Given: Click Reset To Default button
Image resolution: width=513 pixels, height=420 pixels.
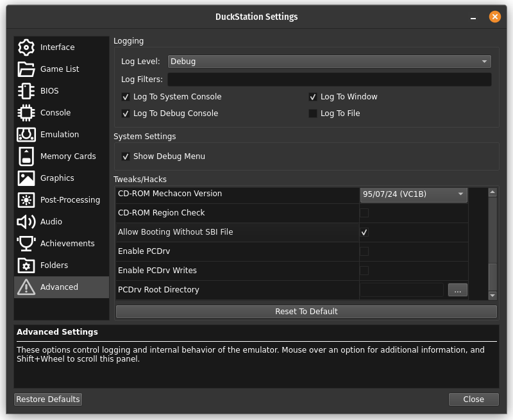Looking at the screenshot, I should (307, 312).
